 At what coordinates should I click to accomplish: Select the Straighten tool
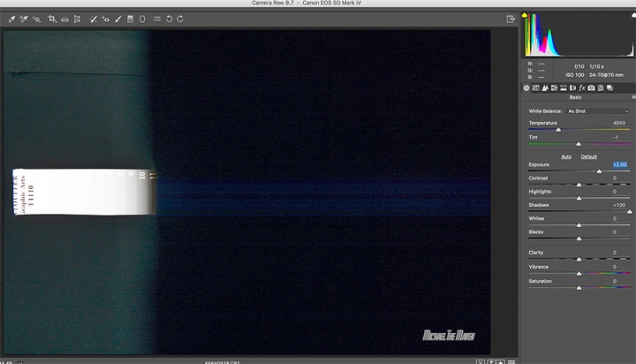click(x=64, y=19)
